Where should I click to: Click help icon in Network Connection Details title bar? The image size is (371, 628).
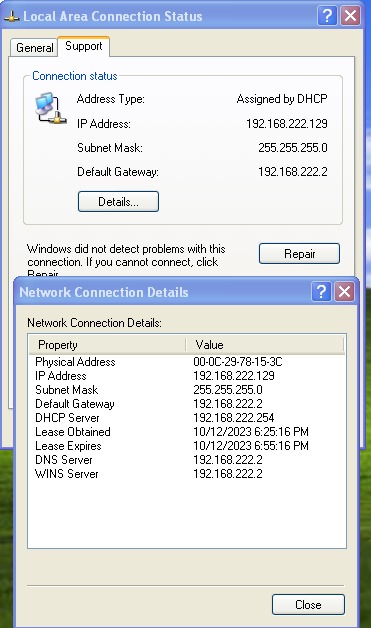click(321, 292)
